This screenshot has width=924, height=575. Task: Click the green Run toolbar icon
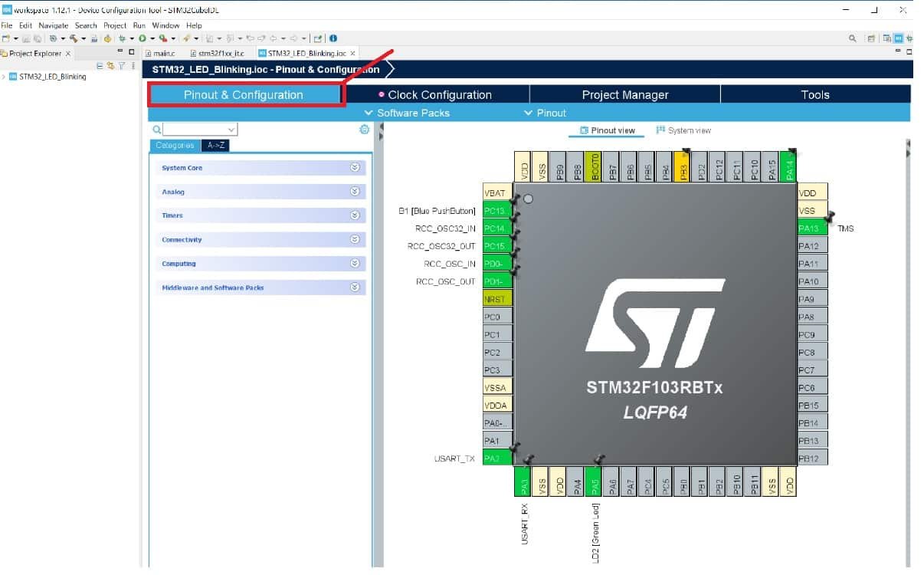(x=143, y=38)
